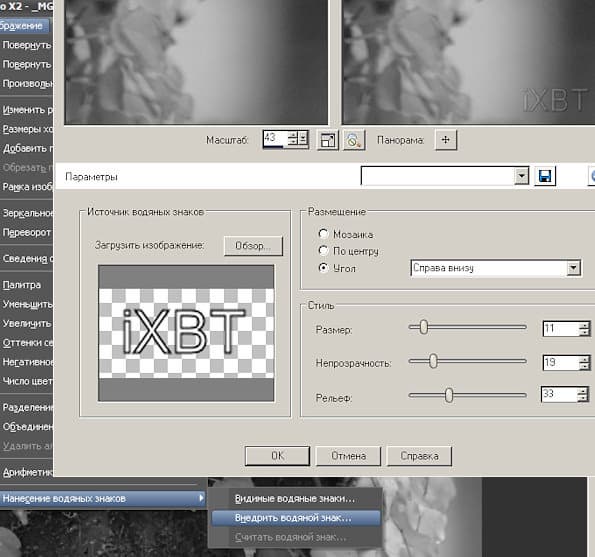Adjust the Рельеф value spinner
595x557 pixels.
[x=582, y=394]
